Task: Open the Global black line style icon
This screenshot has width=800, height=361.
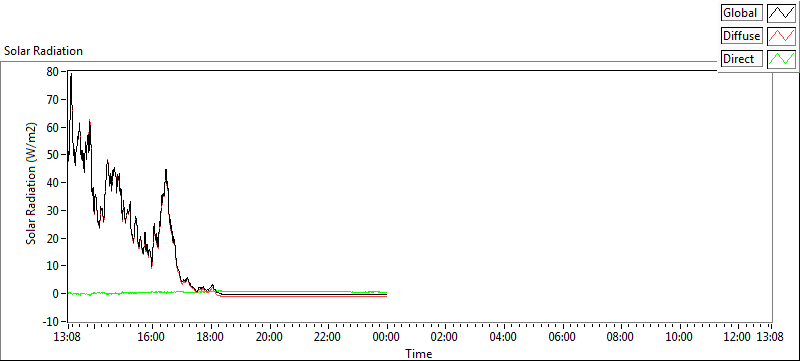Action: (782, 13)
